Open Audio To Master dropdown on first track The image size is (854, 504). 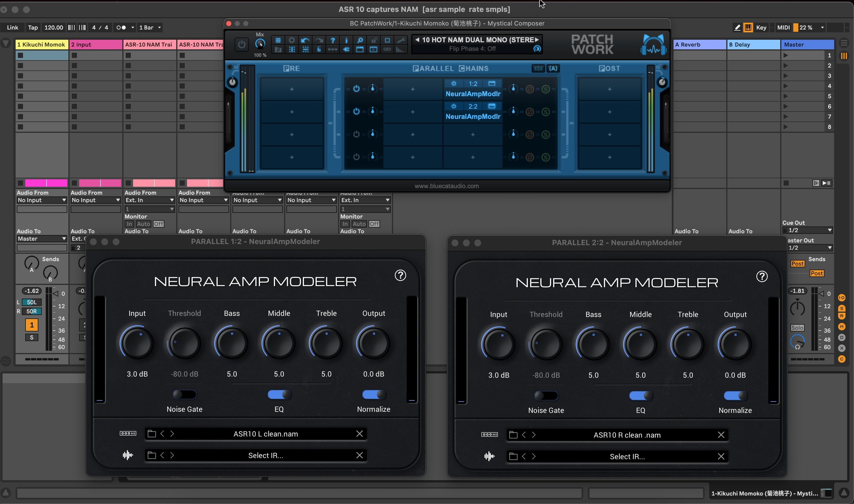pos(42,239)
